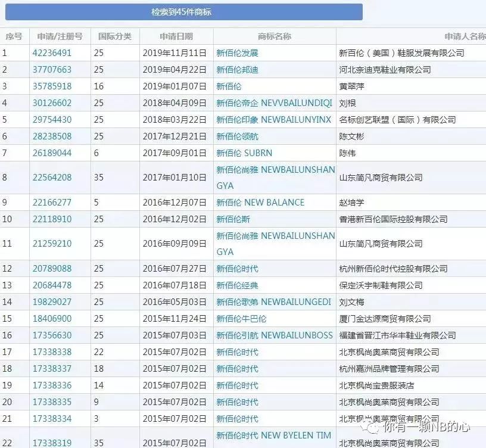Open registration number 22564208
The width and height of the screenshot is (486, 448).
[52, 178]
